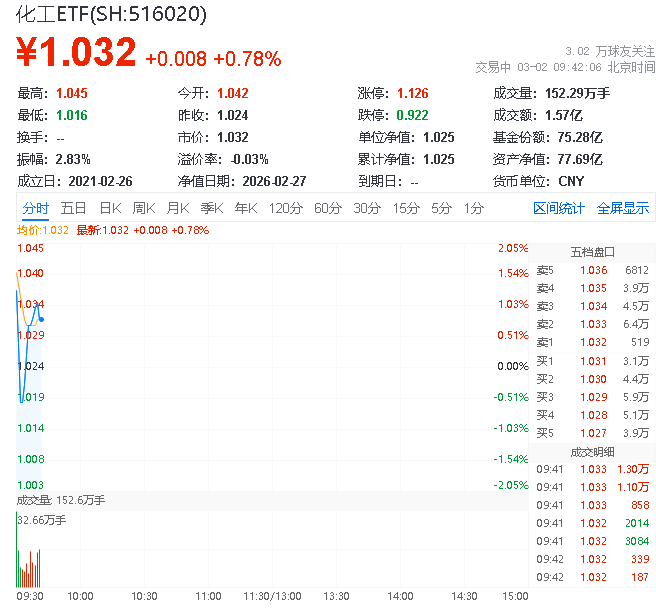Switch to 周K weekly chart
This screenshot has height=615, width=656.
tap(144, 208)
